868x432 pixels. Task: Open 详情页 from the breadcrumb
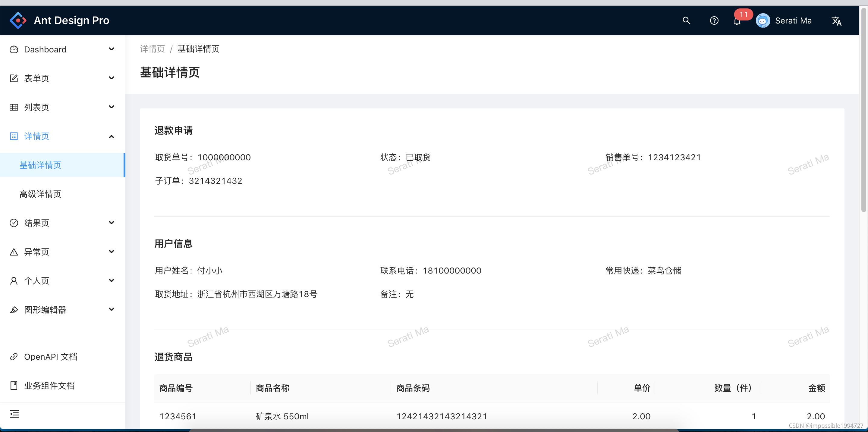152,49
